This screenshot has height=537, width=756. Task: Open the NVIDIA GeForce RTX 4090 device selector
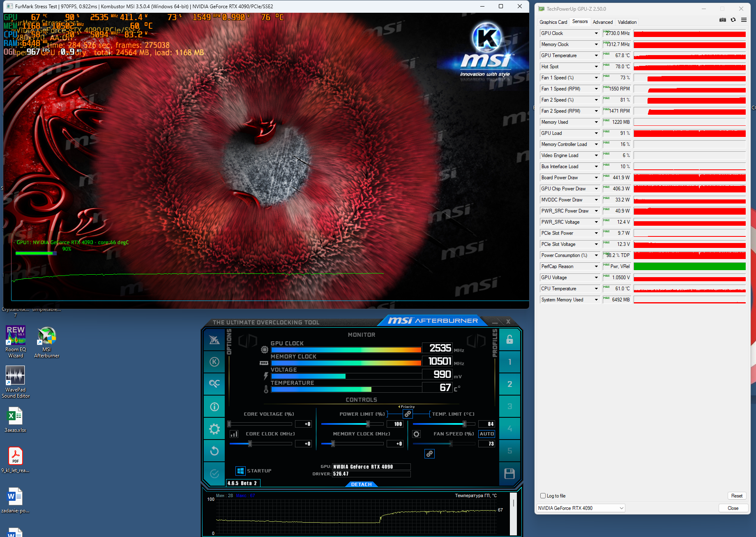(x=581, y=508)
